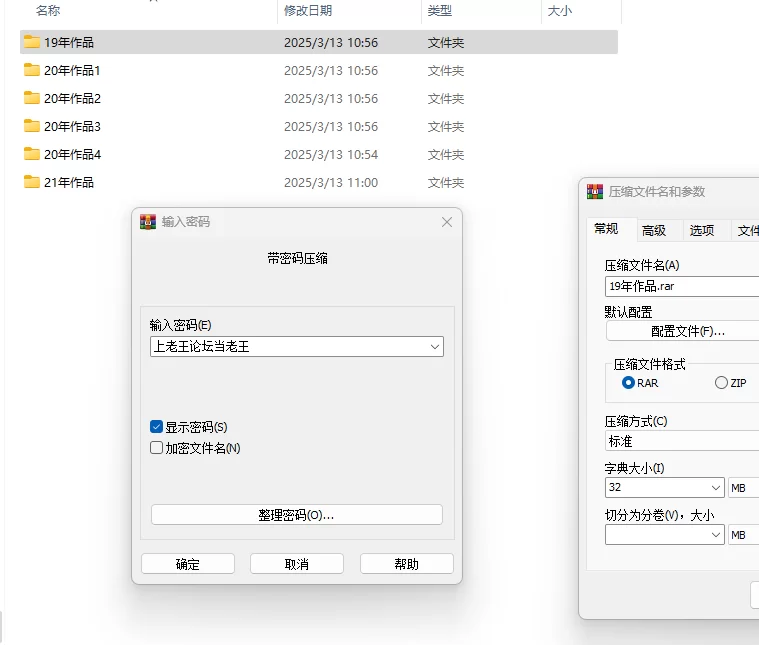
Task: Select the 20年作品4 folder name
Action: tap(72, 154)
